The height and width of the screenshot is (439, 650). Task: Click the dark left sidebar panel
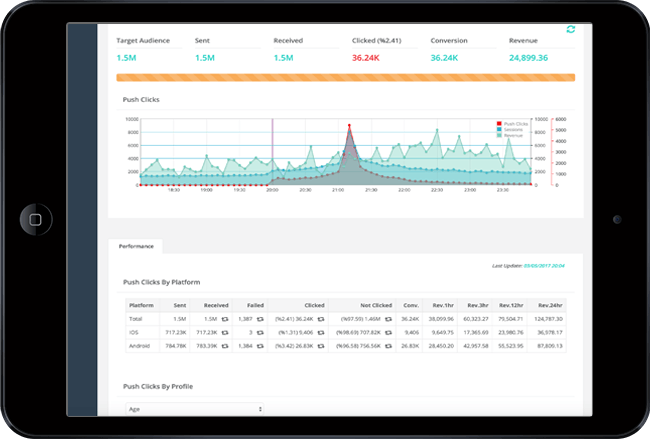click(x=82, y=220)
